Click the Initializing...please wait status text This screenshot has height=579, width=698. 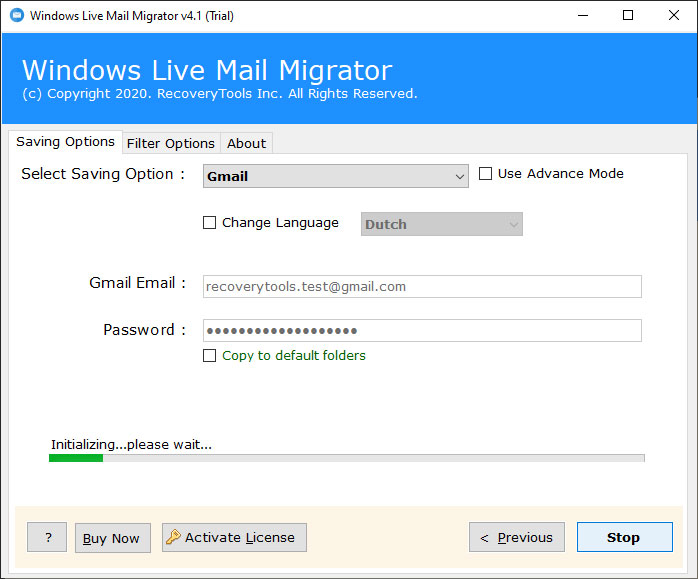pos(131,445)
